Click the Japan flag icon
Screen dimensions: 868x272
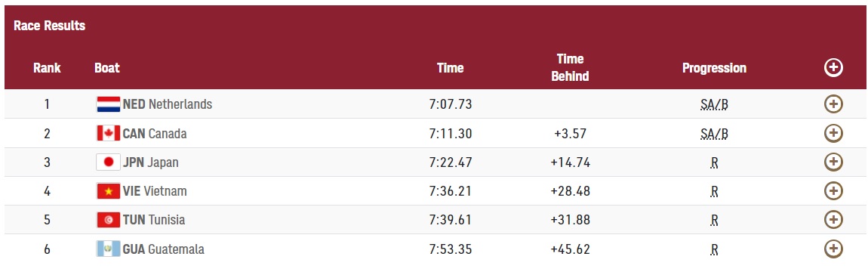click(108, 162)
